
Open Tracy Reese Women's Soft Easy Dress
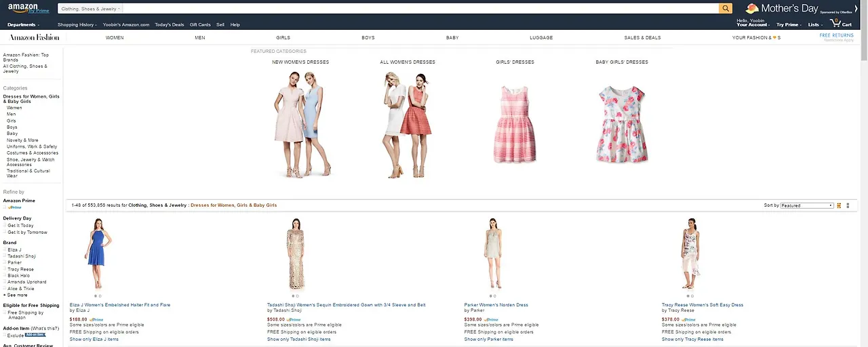703,305
